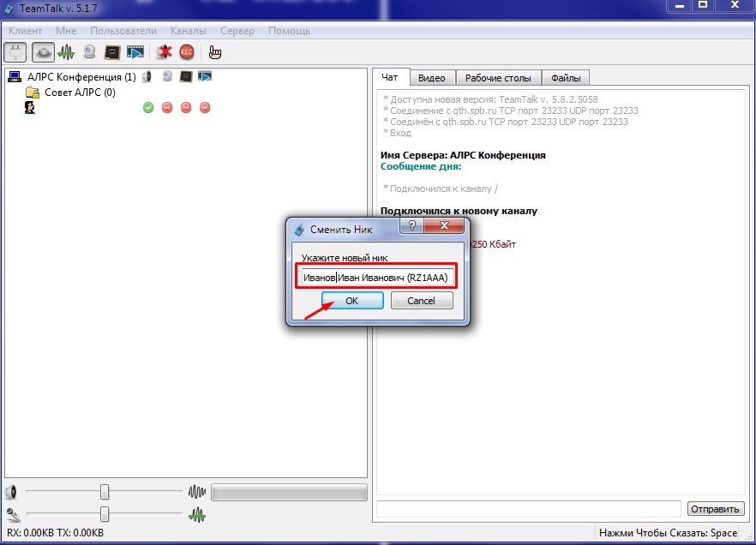Image resolution: width=756 pixels, height=545 pixels.
Task: Click the microphone gain slider handle
Action: pos(105,514)
